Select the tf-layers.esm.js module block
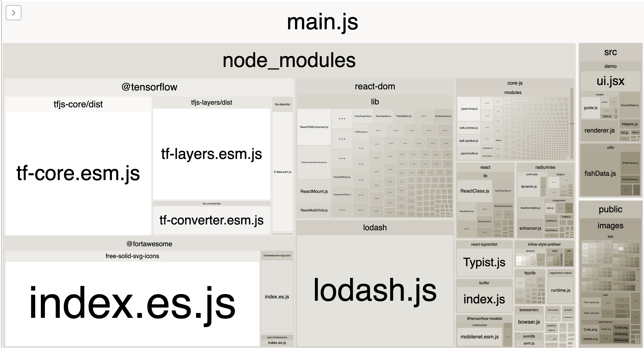Screen dimensions: 644x348 point(211,154)
